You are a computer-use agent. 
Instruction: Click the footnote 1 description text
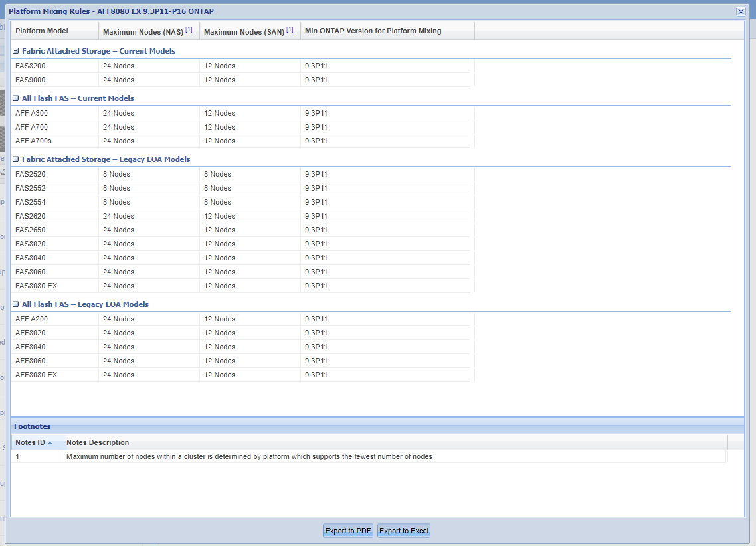click(x=249, y=456)
